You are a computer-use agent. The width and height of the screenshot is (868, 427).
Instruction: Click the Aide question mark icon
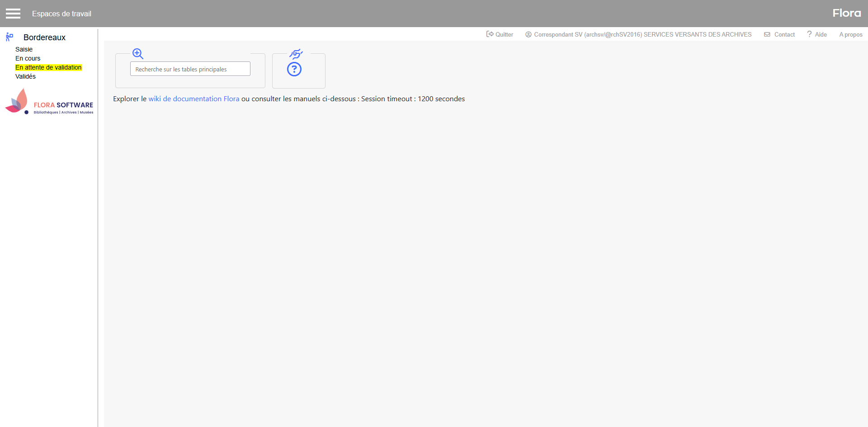pos(809,34)
